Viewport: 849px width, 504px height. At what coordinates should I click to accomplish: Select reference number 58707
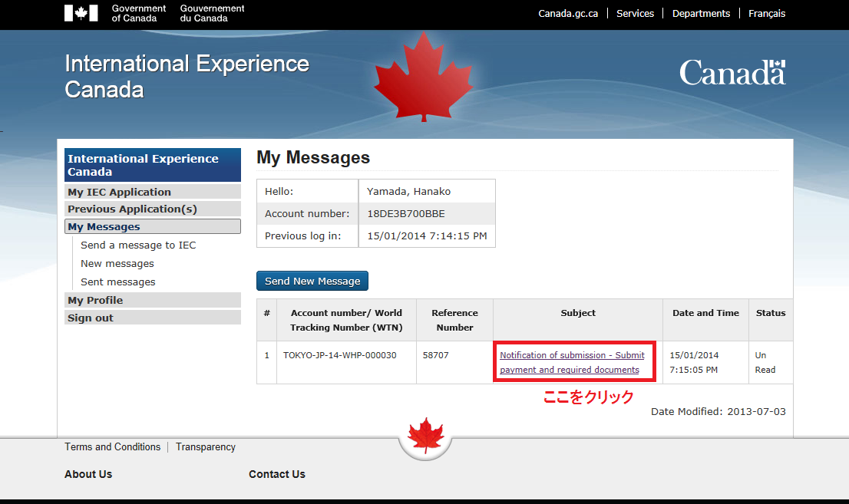point(436,355)
